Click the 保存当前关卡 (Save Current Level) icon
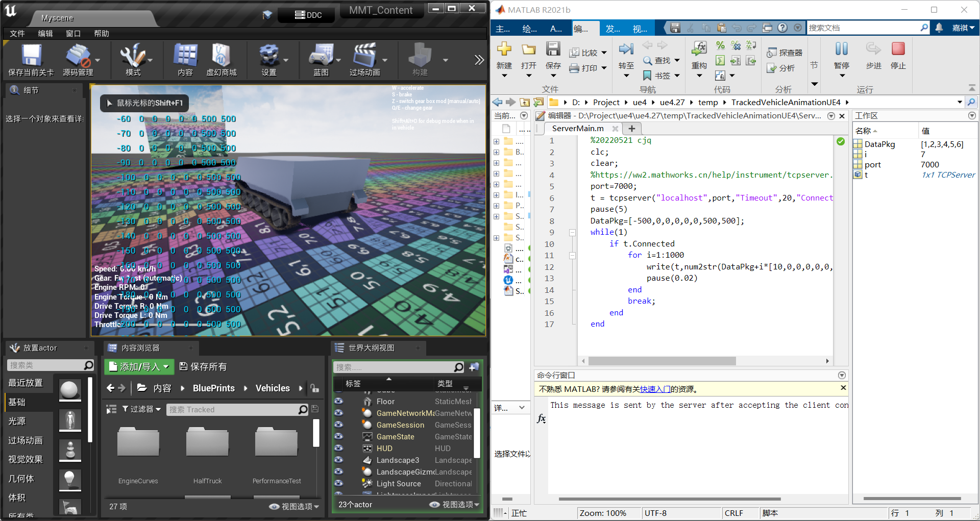Screen dimensions: 980x521 tap(31, 59)
